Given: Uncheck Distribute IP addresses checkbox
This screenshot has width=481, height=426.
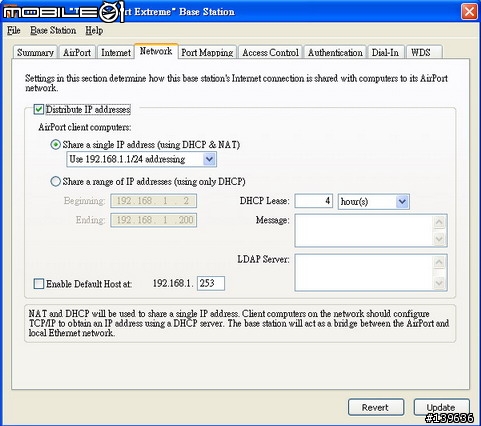Looking at the screenshot, I should click(39, 109).
